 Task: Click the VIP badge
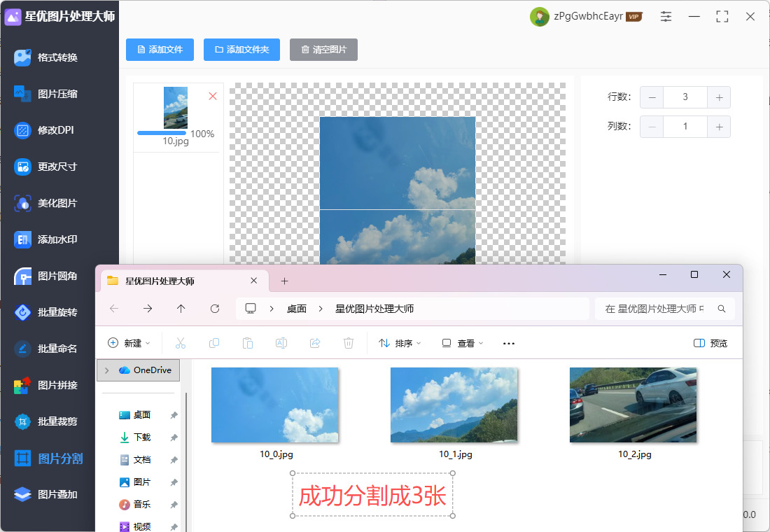(634, 17)
